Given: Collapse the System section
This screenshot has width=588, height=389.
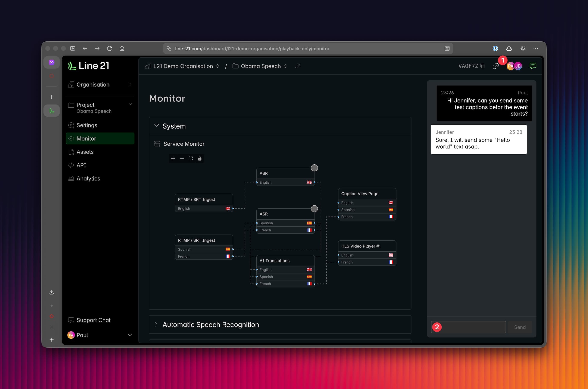Looking at the screenshot, I should pos(157,126).
